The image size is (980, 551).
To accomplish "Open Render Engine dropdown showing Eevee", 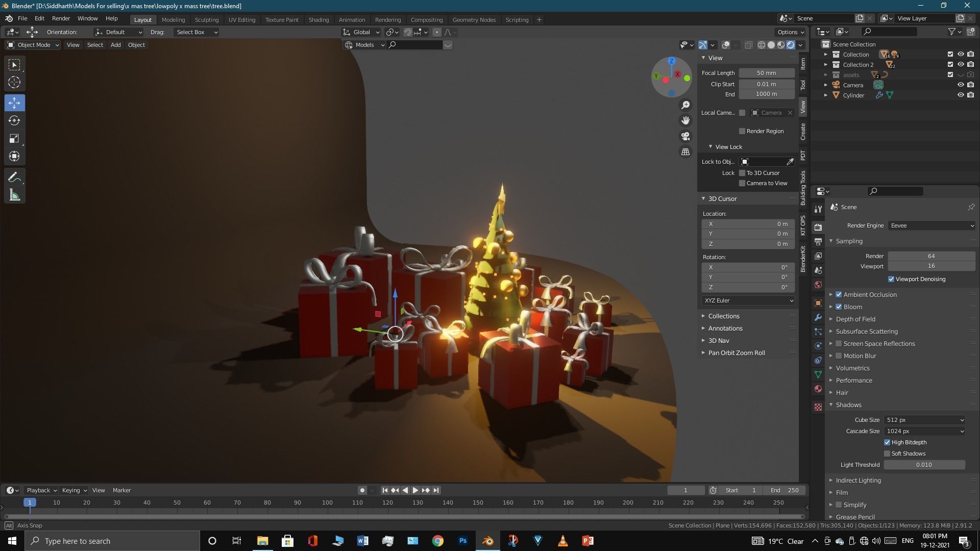I will [932, 226].
